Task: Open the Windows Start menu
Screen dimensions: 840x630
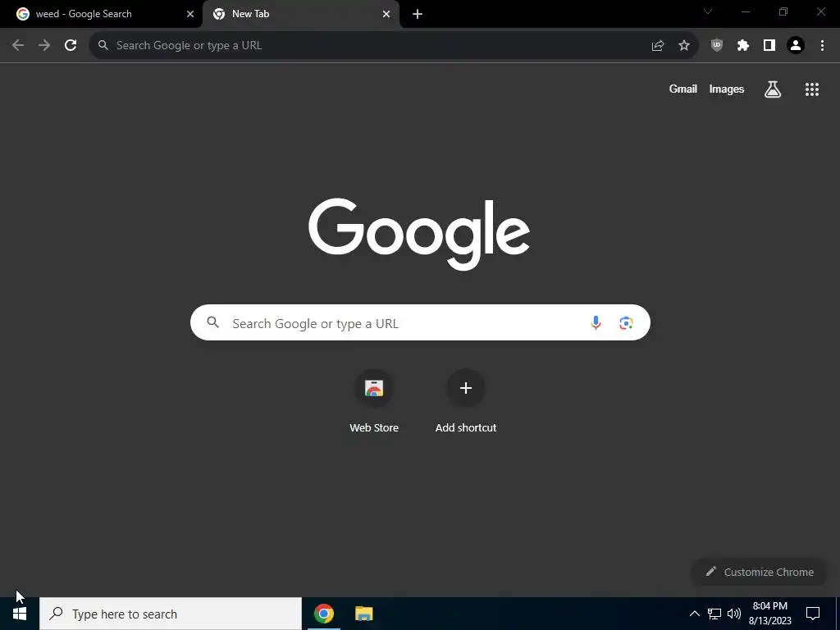Action: point(20,614)
